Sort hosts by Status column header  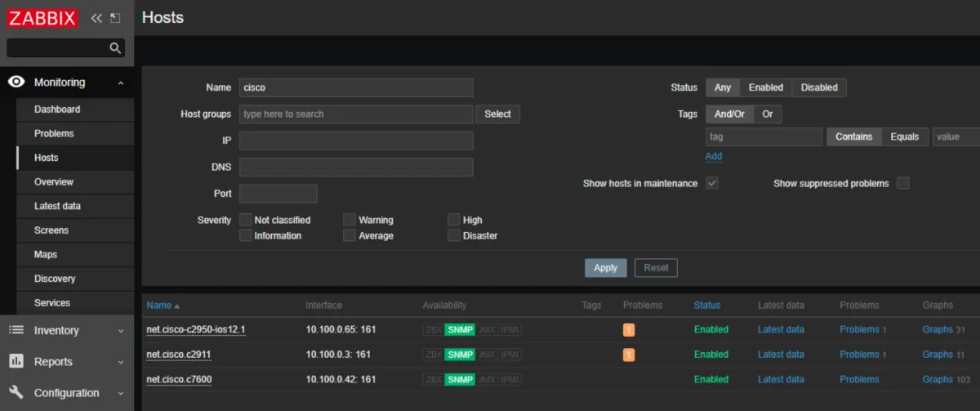707,305
